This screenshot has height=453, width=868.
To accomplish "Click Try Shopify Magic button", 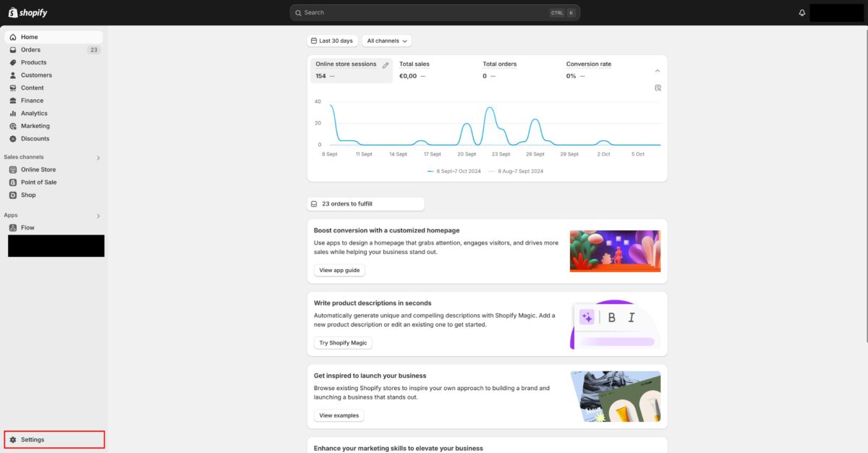I will (x=343, y=343).
